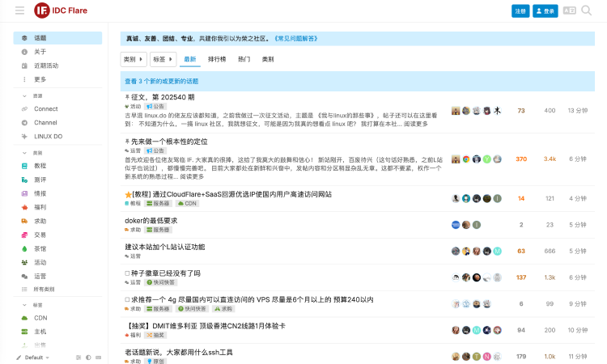
Task: Open the LINUX DO sidebar link
Action: coord(48,136)
